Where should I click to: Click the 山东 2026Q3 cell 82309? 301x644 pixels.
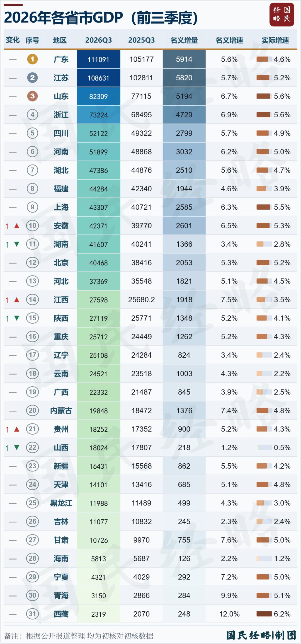[99, 96]
